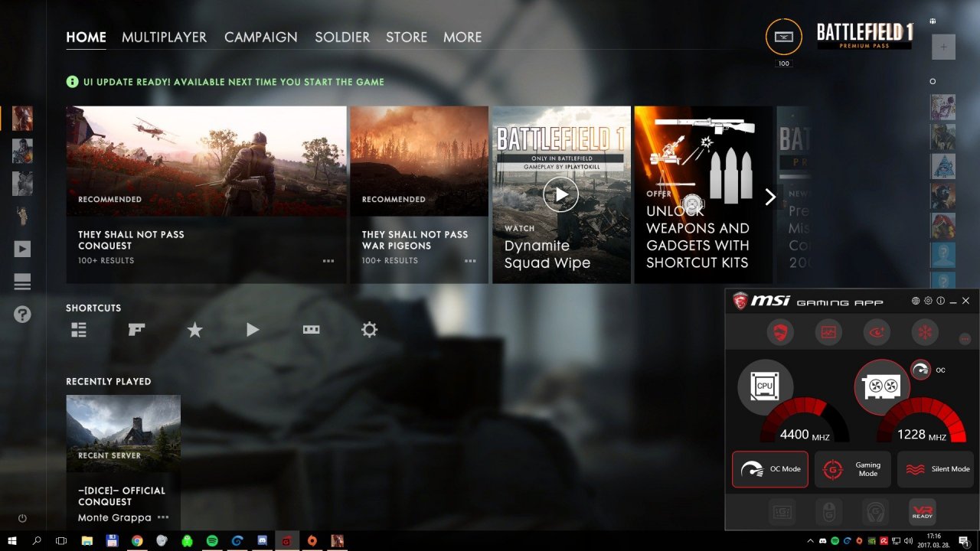Click the Battlefield 1 Premium Pass logo
The image size is (980, 551).
864,36
